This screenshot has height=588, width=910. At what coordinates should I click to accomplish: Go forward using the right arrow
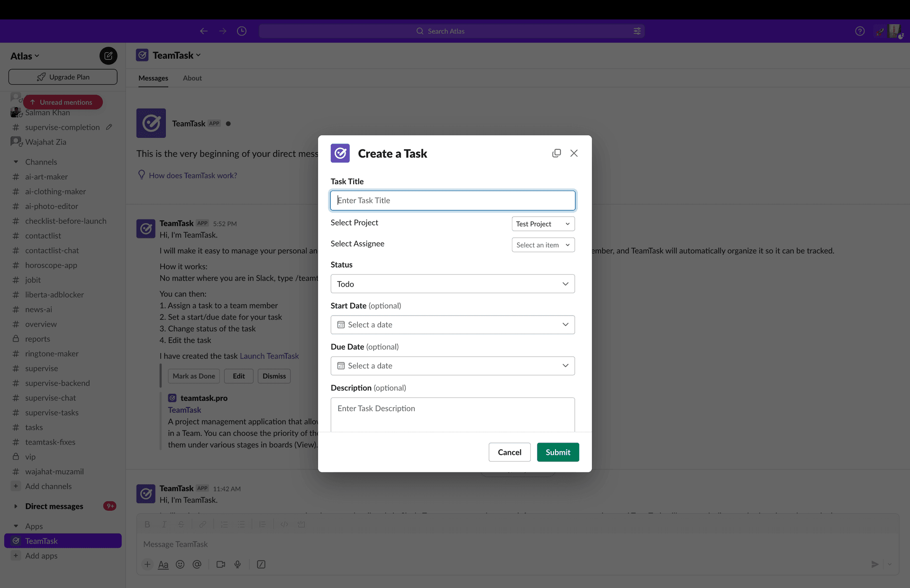223,31
